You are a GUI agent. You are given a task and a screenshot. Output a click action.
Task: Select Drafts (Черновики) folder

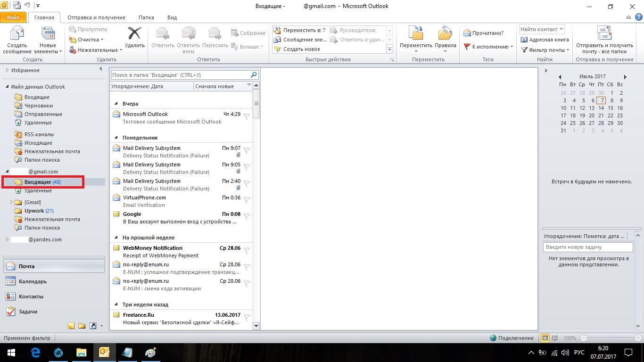click(x=39, y=106)
